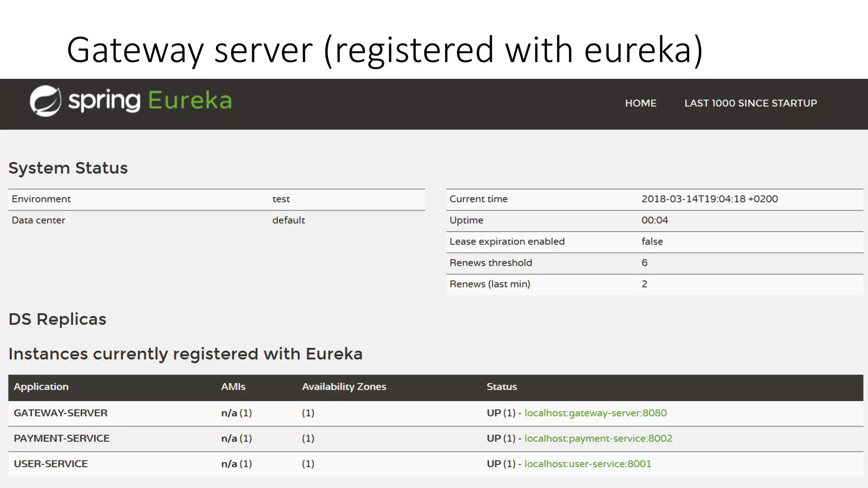Select the Data center label

click(38, 220)
